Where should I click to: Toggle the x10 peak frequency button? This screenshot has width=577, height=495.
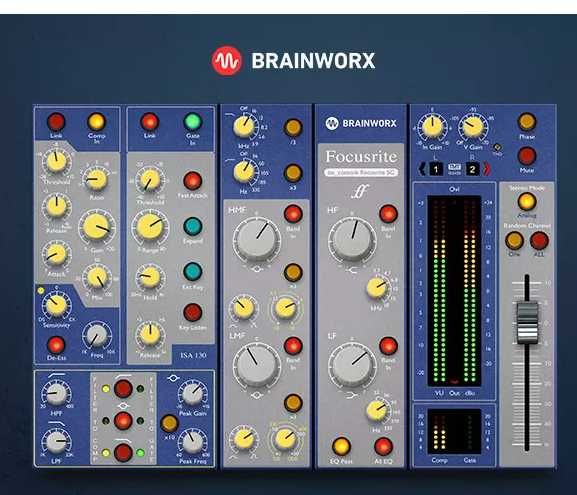pos(169,424)
